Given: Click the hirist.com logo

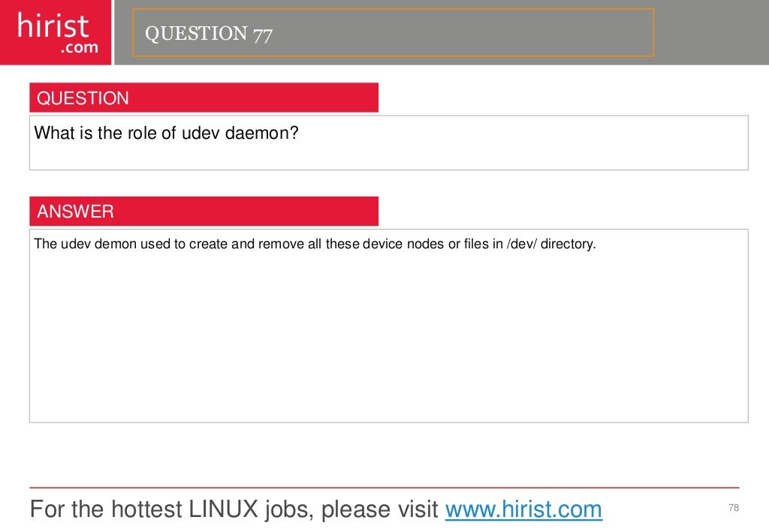Looking at the screenshot, I should coord(56,32).
